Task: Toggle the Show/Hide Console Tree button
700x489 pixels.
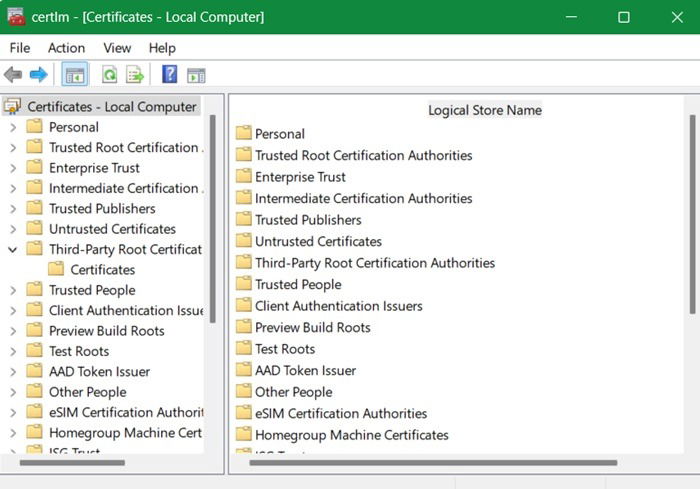Action: pyautogui.click(x=75, y=75)
